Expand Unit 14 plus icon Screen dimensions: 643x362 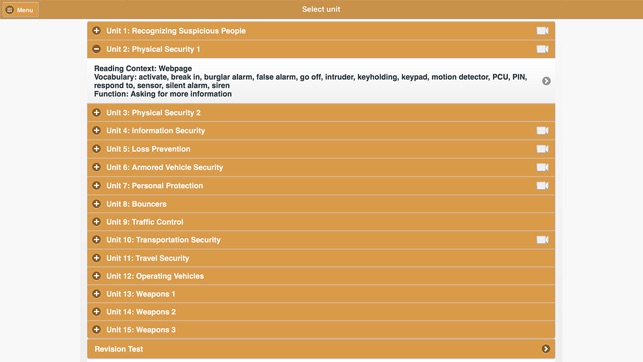click(x=96, y=312)
